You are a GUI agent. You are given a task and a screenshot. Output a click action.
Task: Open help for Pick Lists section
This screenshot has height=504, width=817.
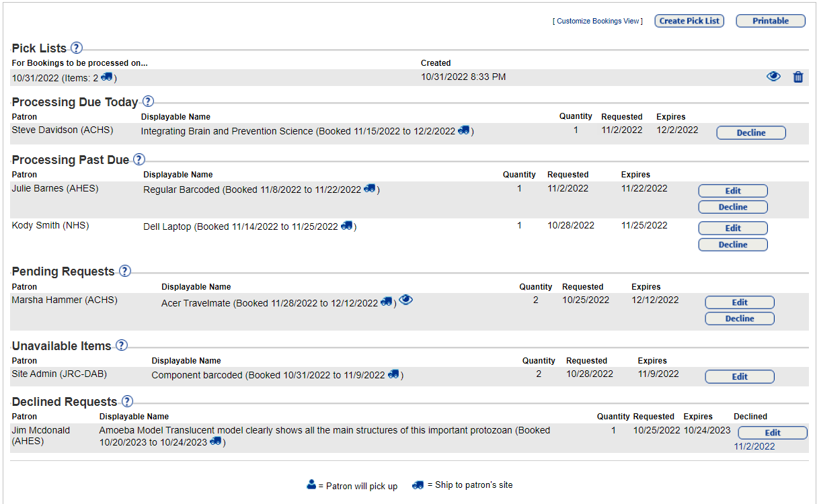tap(76, 48)
